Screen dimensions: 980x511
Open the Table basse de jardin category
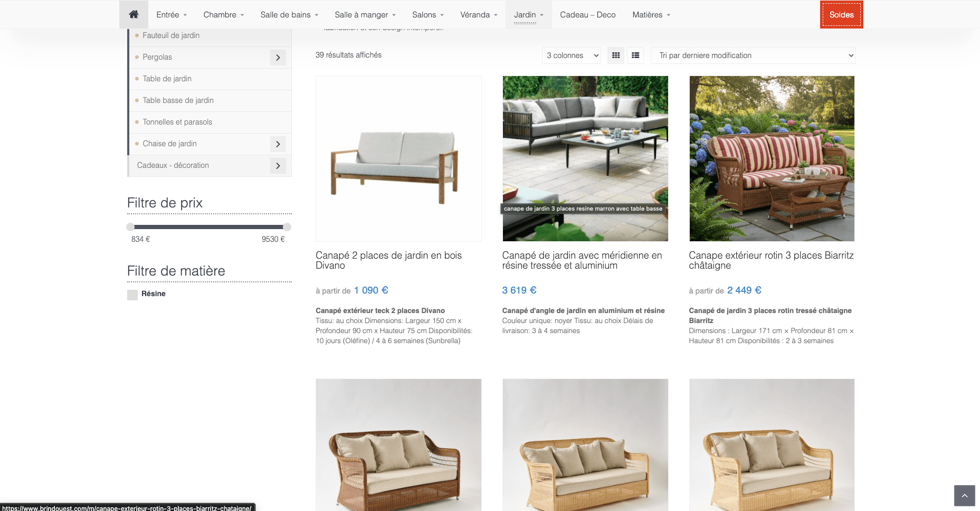tap(178, 100)
